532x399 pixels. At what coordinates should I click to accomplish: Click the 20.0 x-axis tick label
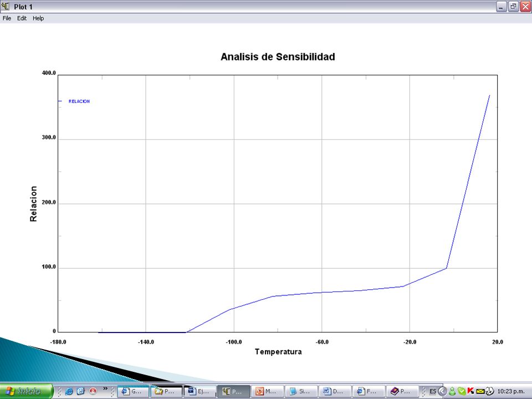pos(498,342)
